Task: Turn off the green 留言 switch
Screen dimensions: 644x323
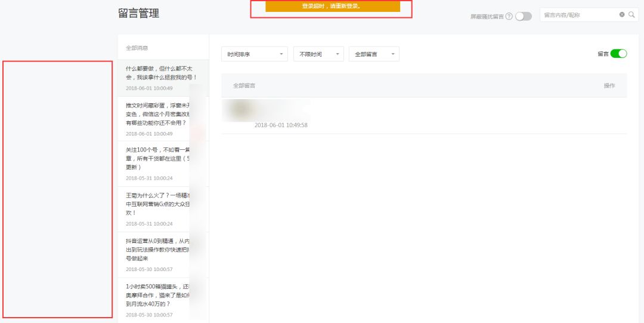Action: click(619, 54)
